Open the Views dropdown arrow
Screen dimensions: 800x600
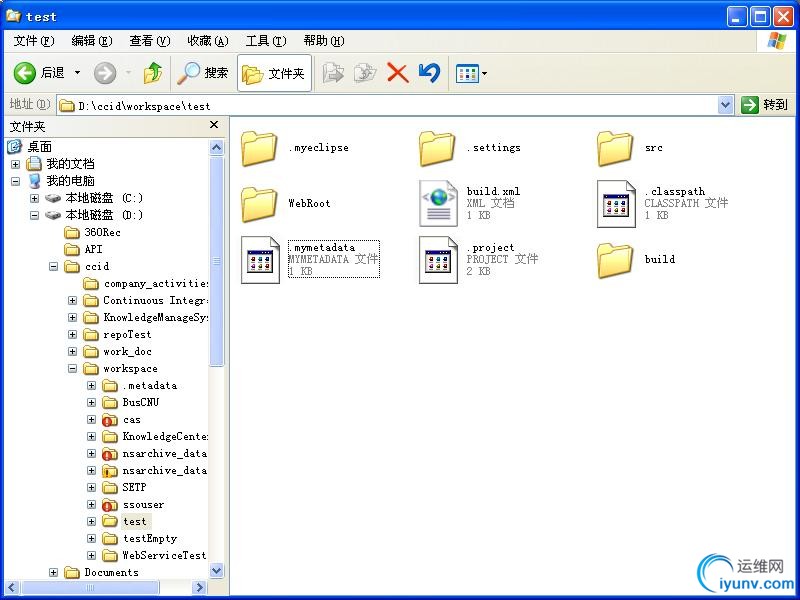tap(484, 73)
